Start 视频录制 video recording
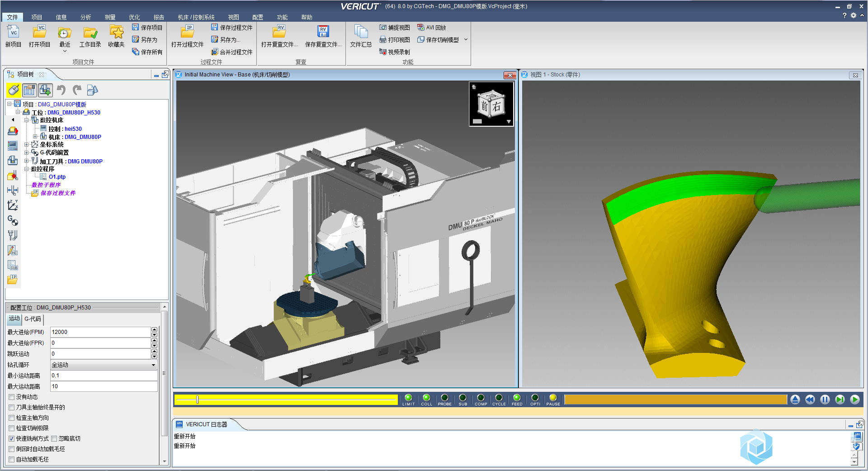Viewport: 868px width, 471px height. 395,52
